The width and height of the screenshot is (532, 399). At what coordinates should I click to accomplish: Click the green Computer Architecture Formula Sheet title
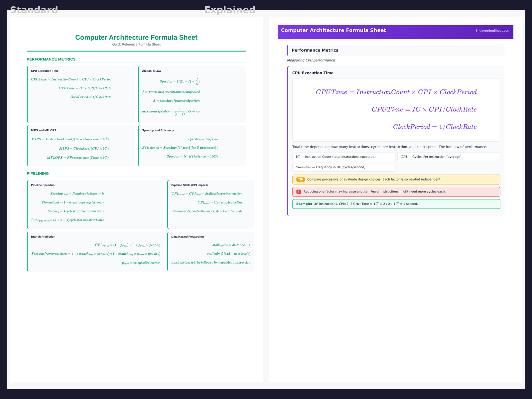(136, 38)
